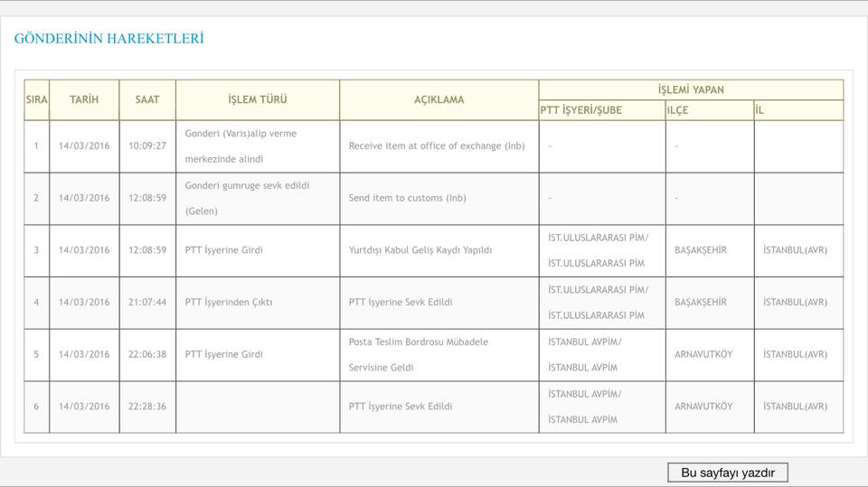This screenshot has height=487, width=868.
Task: Select time cell 22:06:38
Action: click(x=147, y=354)
